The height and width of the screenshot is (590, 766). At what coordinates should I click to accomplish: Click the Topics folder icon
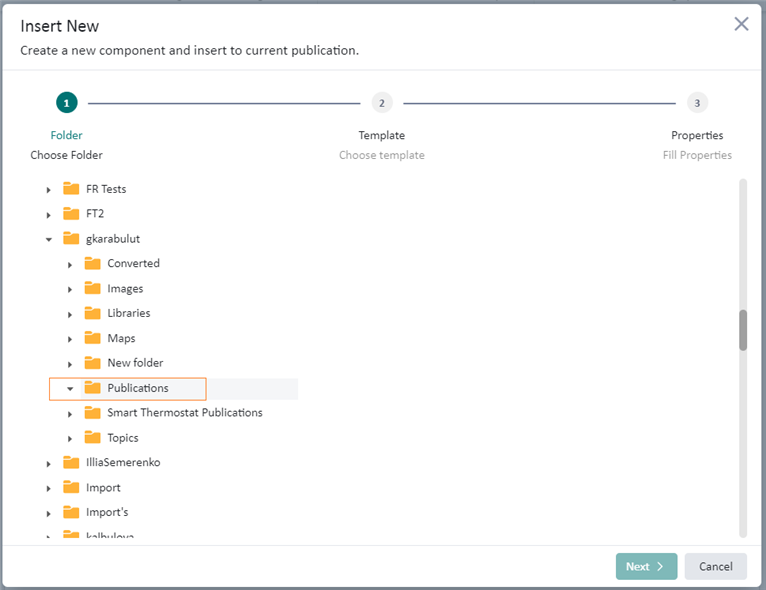coord(92,437)
